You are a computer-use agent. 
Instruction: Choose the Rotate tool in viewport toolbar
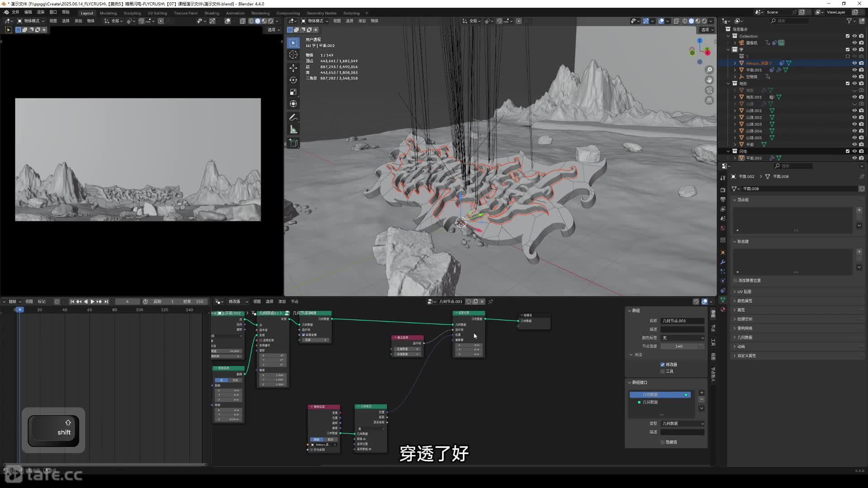tap(293, 80)
